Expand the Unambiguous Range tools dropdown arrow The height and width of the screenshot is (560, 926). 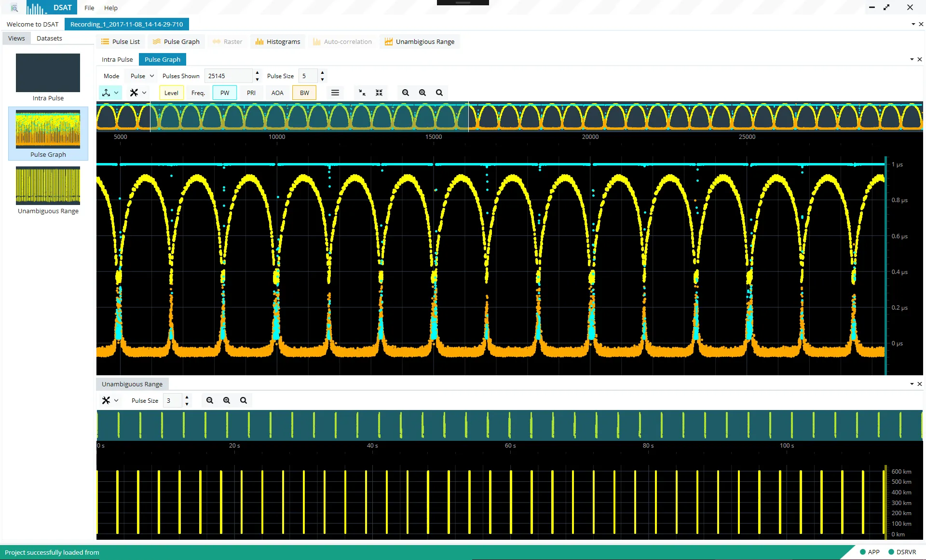116,400
